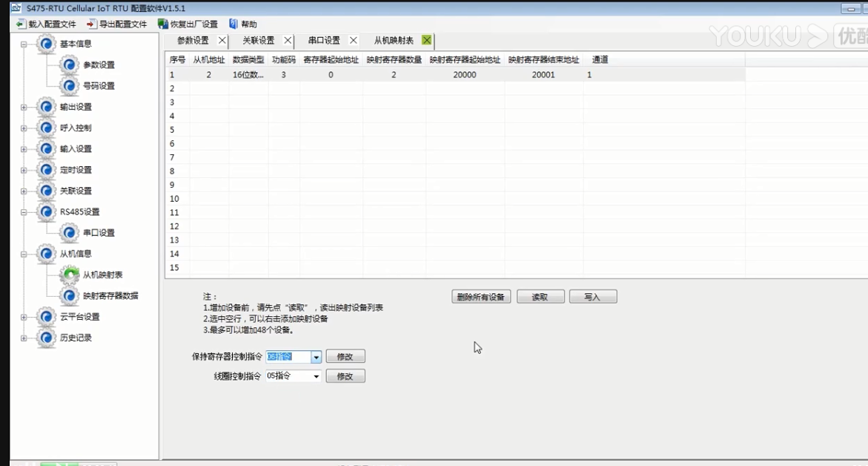Close the 从机映射表 tab
Viewport: 868px width, 466px height.
click(426, 40)
